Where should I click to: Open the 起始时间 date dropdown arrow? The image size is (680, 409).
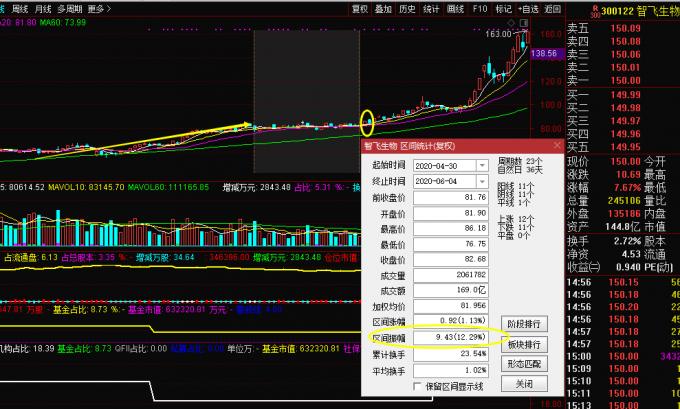[482, 166]
